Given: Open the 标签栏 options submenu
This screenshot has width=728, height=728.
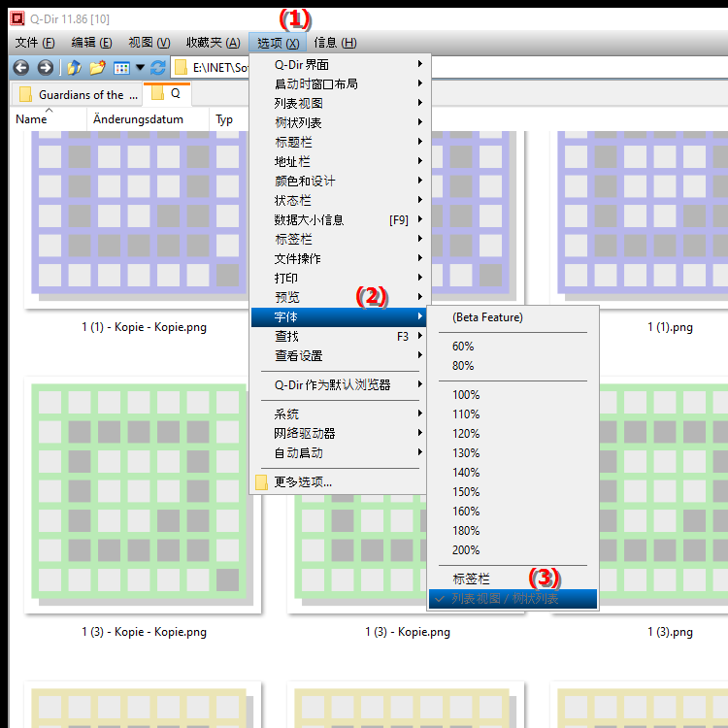Looking at the screenshot, I should click(339, 239).
